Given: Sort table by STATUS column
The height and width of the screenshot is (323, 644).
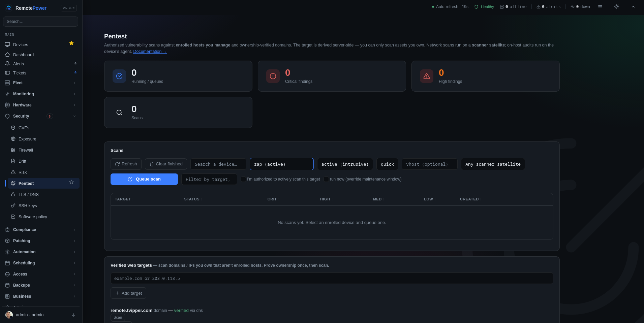Looking at the screenshot, I should click(x=193, y=199).
